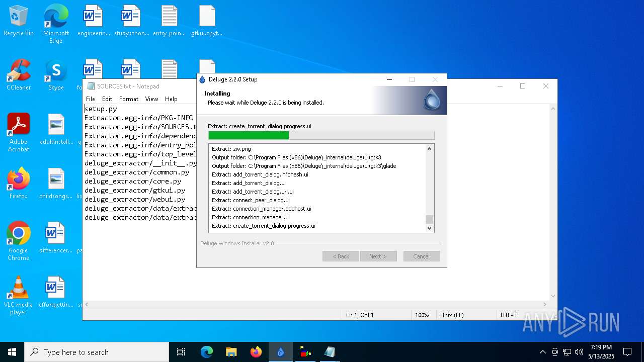Switch to Deluge installer taskbar icon
The height and width of the screenshot is (362, 644).
click(280, 352)
